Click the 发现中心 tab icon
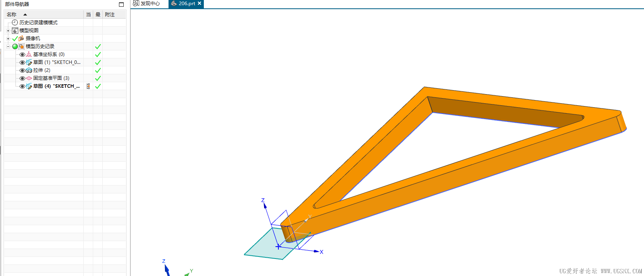The width and height of the screenshot is (644, 276). coord(136,3)
